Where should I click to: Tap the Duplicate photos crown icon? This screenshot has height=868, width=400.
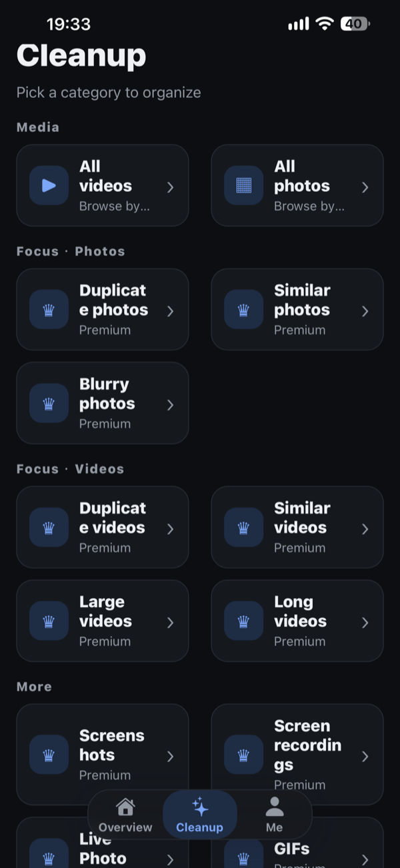49,309
